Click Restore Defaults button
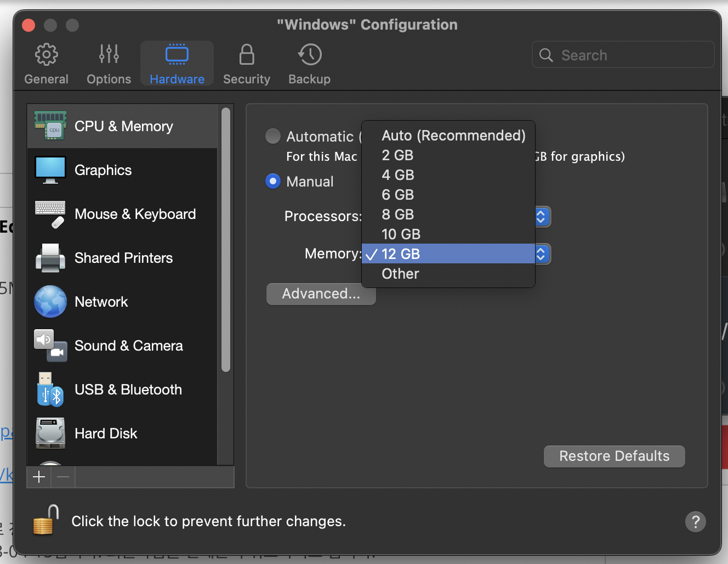This screenshot has height=564, width=728. (615, 456)
